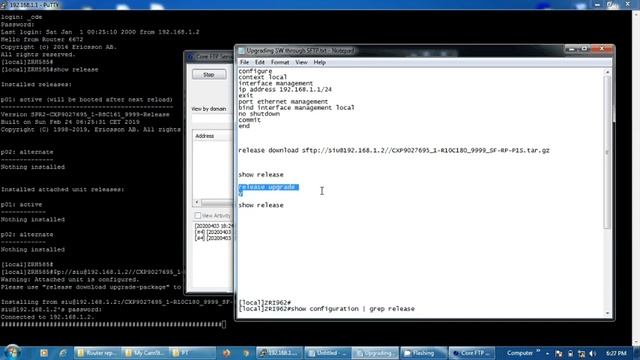Click 'port ethernet management' line in Notepad

click(x=283, y=102)
